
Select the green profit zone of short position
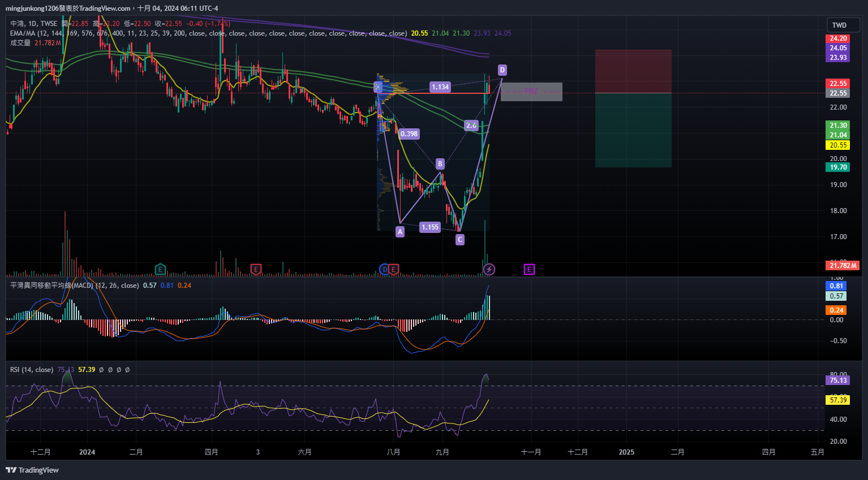[633, 130]
